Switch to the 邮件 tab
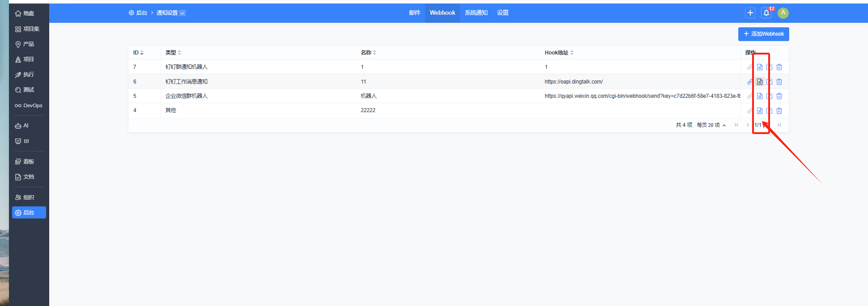The height and width of the screenshot is (306, 868). point(415,13)
